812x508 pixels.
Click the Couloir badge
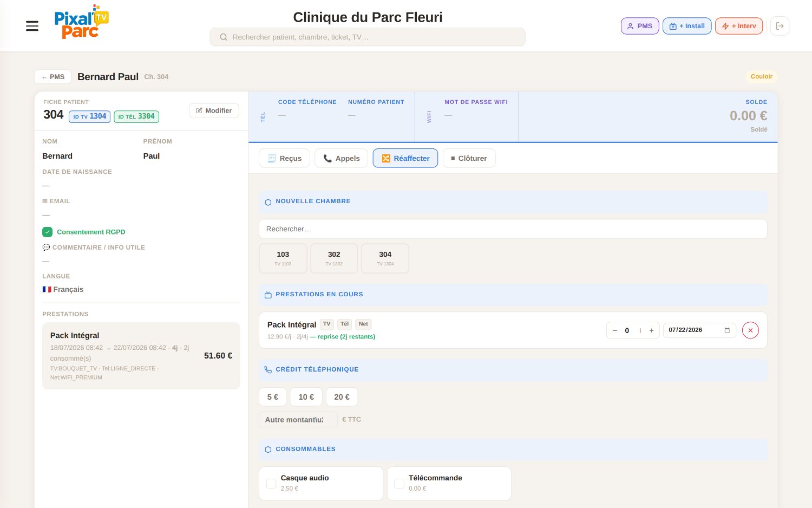(x=761, y=77)
